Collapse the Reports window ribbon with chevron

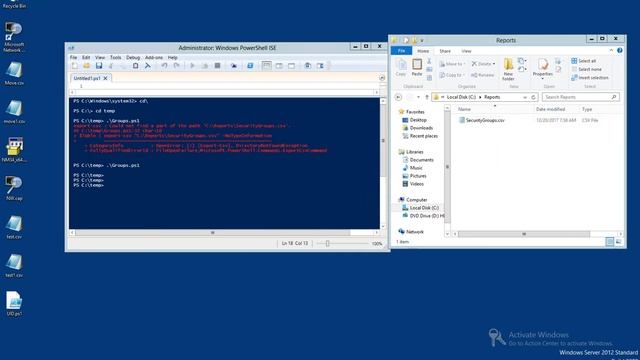pos(611,51)
